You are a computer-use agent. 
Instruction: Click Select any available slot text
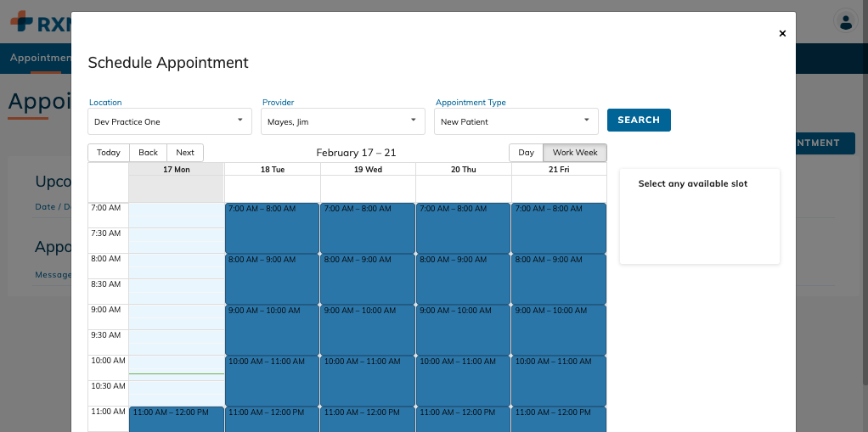click(x=692, y=183)
